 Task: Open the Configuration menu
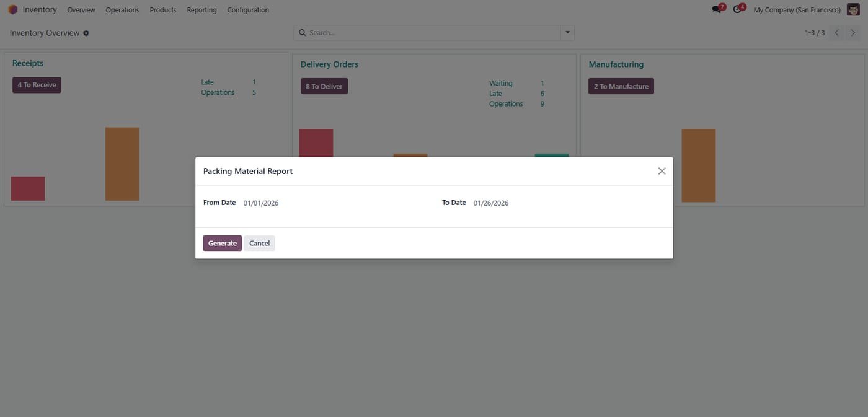pos(248,10)
